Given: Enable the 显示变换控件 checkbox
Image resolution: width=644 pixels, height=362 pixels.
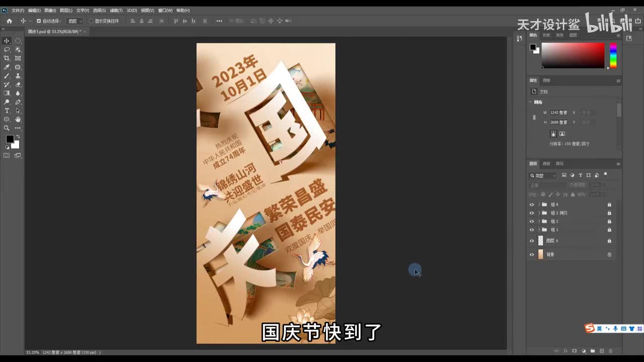Looking at the screenshot, I should point(91,21).
